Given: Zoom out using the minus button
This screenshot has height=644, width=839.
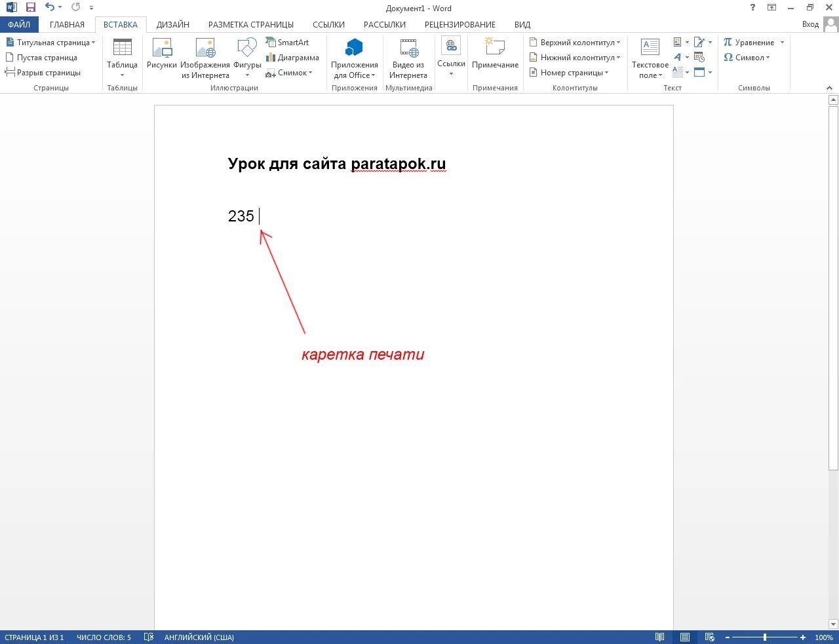Looking at the screenshot, I should (727, 637).
